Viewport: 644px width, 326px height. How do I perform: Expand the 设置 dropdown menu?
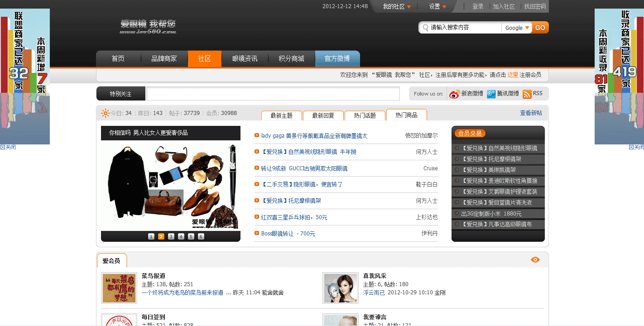point(438,6)
